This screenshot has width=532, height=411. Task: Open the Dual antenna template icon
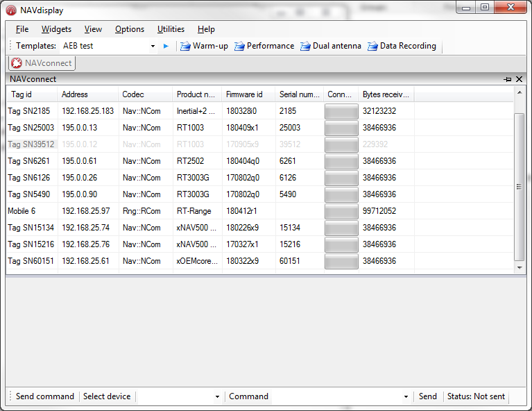click(305, 46)
